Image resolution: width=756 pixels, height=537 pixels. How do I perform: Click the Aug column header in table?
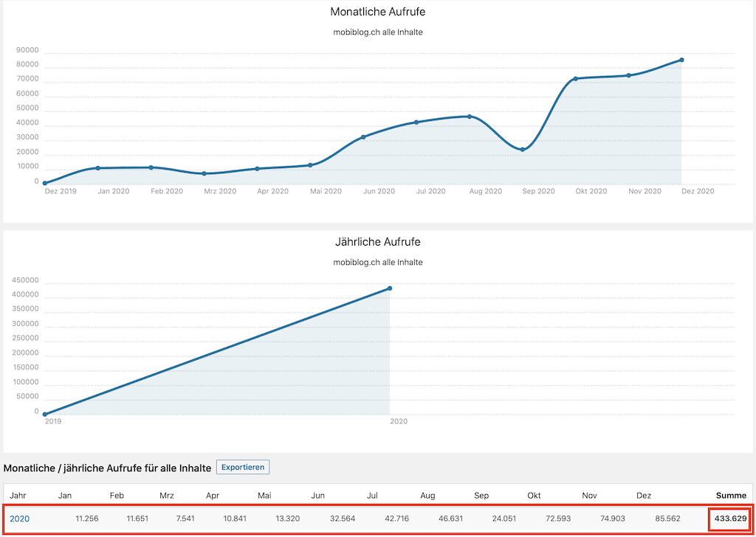[x=427, y=495]
